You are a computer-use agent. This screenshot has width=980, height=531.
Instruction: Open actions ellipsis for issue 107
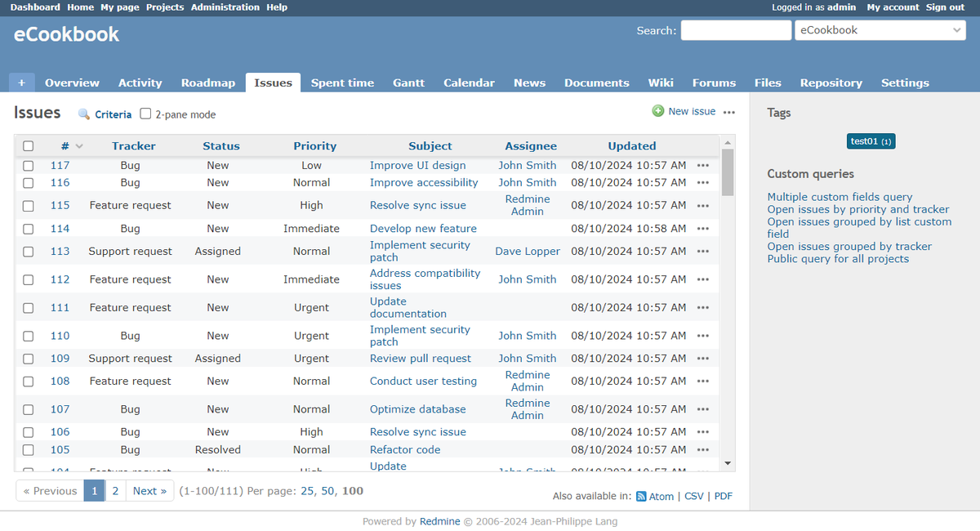click(703, 409)
